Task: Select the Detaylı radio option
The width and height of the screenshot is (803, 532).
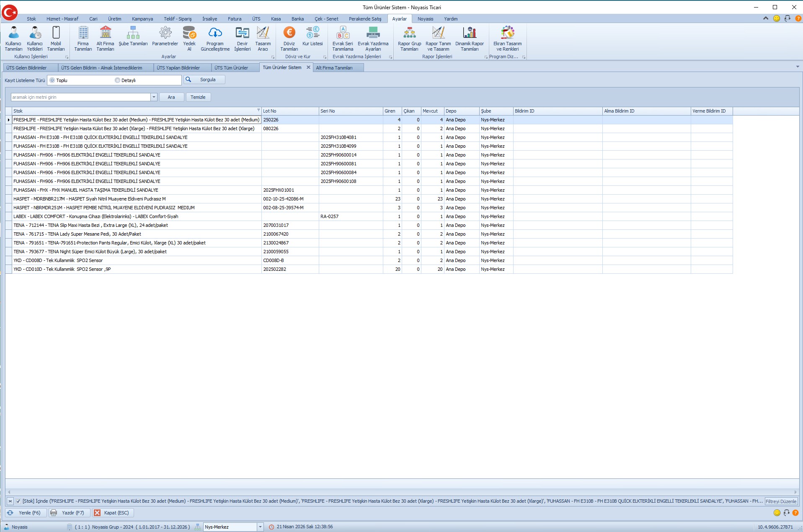Action: tap(118, 80)
